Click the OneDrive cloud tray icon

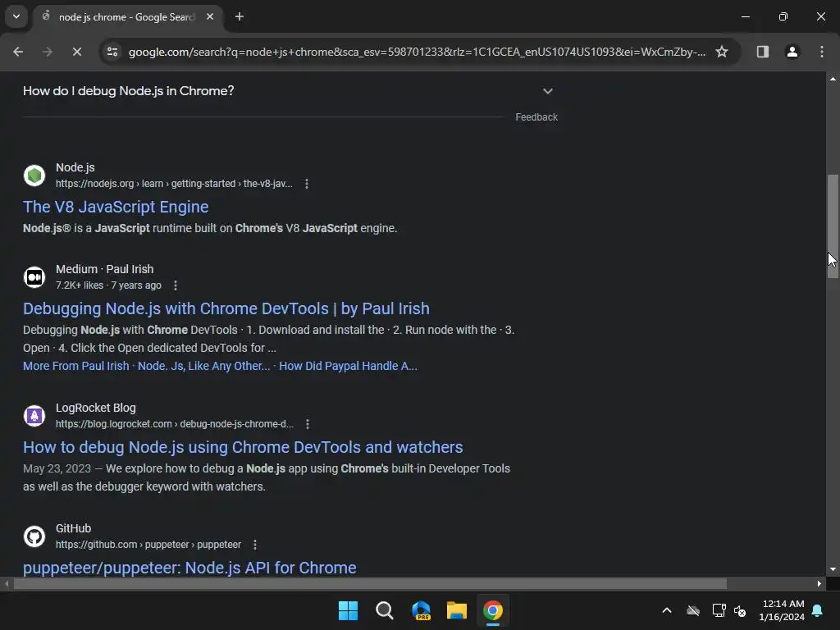tap(693, 610)
